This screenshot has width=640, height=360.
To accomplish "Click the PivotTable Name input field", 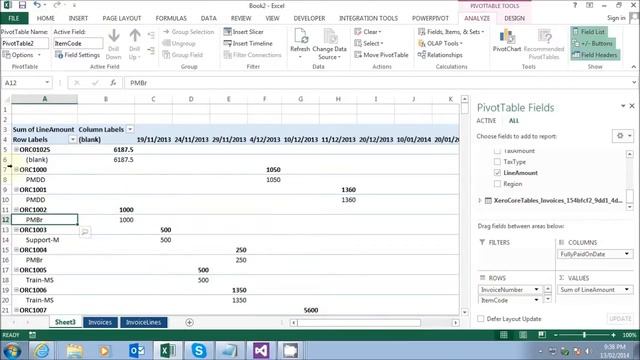I will tap(25, 43).
